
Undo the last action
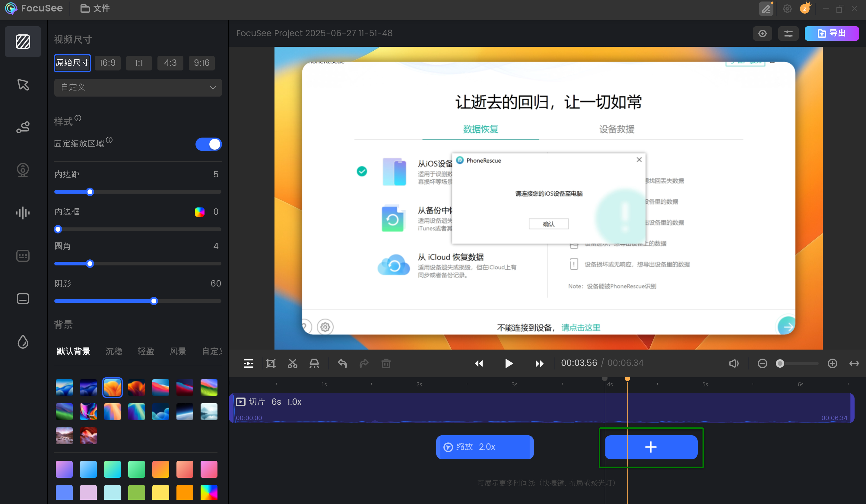coord(342,363)
